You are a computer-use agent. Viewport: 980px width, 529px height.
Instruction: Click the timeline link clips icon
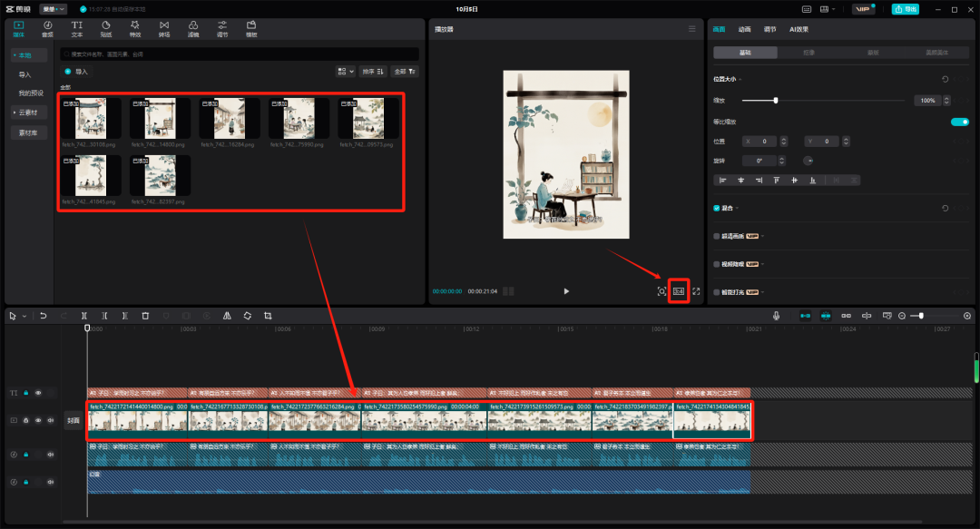coord(847,316)
